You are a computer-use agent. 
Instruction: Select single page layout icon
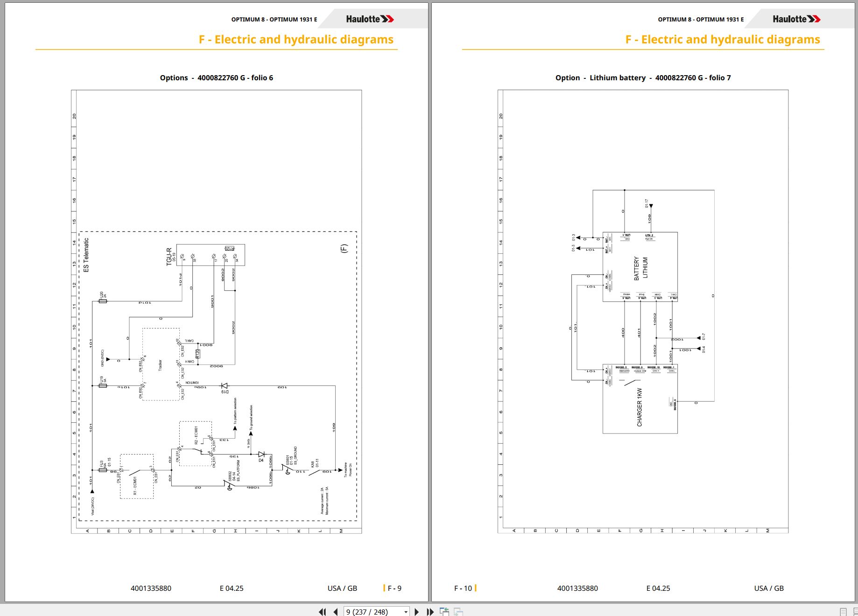pos(843,612)
